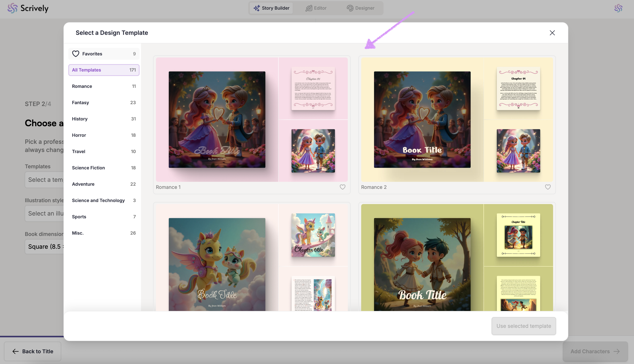
Task: Click Use selected template button
Action: 523,326
